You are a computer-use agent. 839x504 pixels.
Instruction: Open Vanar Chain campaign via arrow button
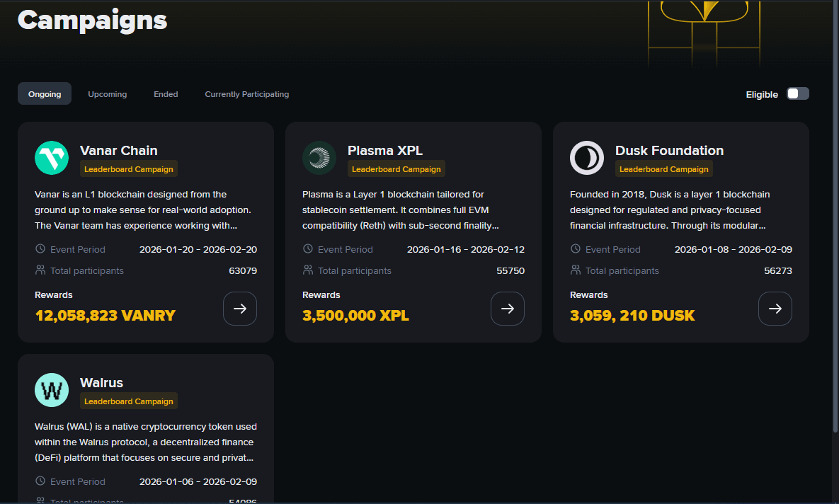(x=240, y=309)
